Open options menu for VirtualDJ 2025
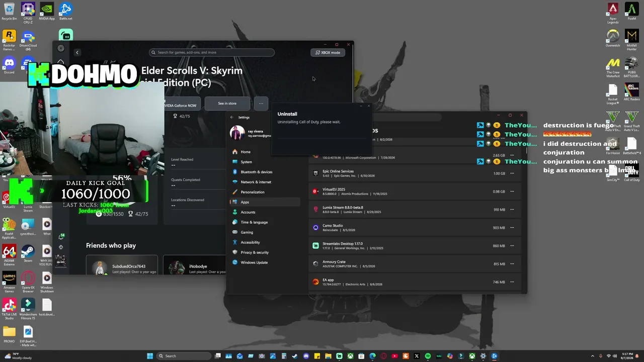The image size is (644, 362). click(512, 192)
